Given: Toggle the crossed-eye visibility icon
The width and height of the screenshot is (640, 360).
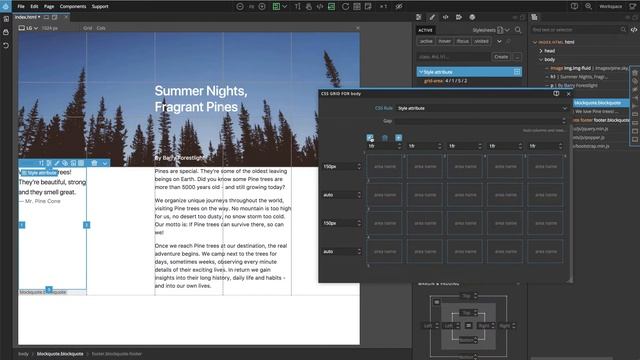Looking at the screenshot, I should tap(399, 7).
